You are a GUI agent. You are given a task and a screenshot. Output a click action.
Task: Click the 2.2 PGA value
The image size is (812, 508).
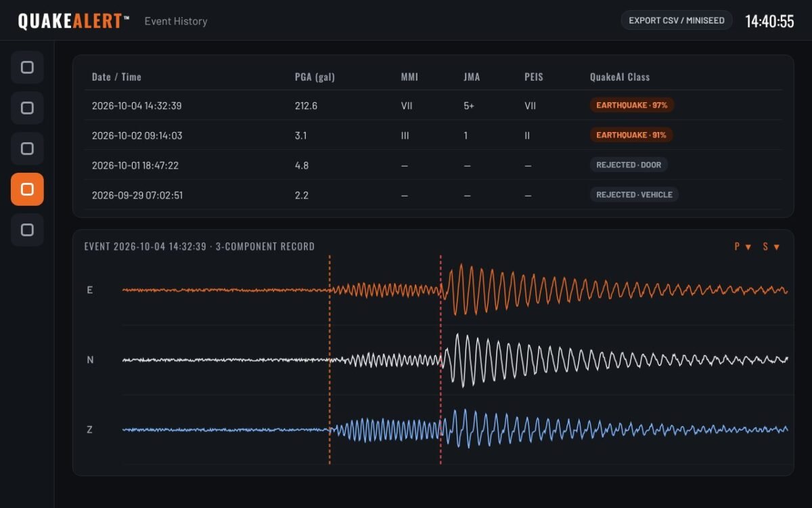(302, 195)
